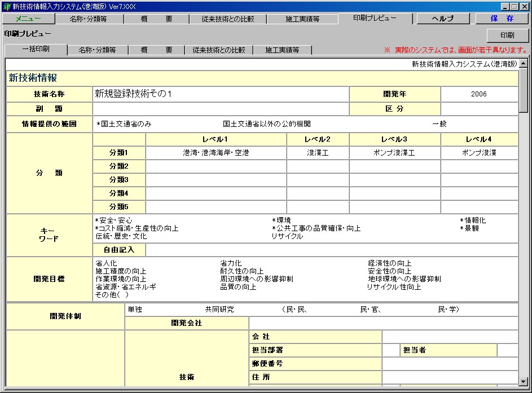The height and width of the screenshot is (393, 532).
Task: Open the メニュー top button
Action: 28,19
